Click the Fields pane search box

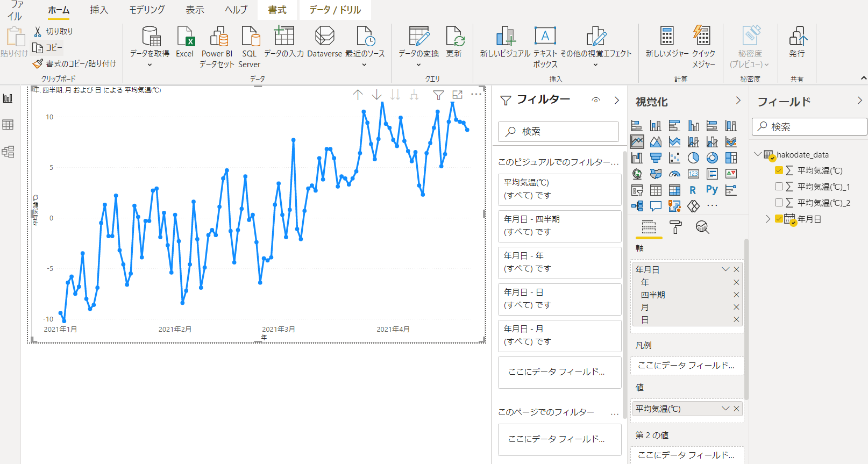tap(809, 127)
